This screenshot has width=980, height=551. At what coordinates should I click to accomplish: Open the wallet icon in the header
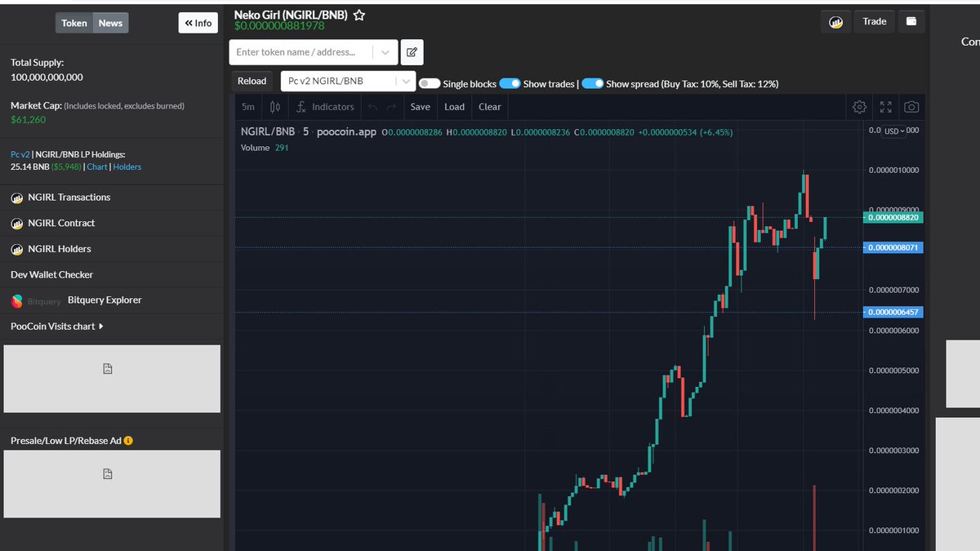[911, 21]
